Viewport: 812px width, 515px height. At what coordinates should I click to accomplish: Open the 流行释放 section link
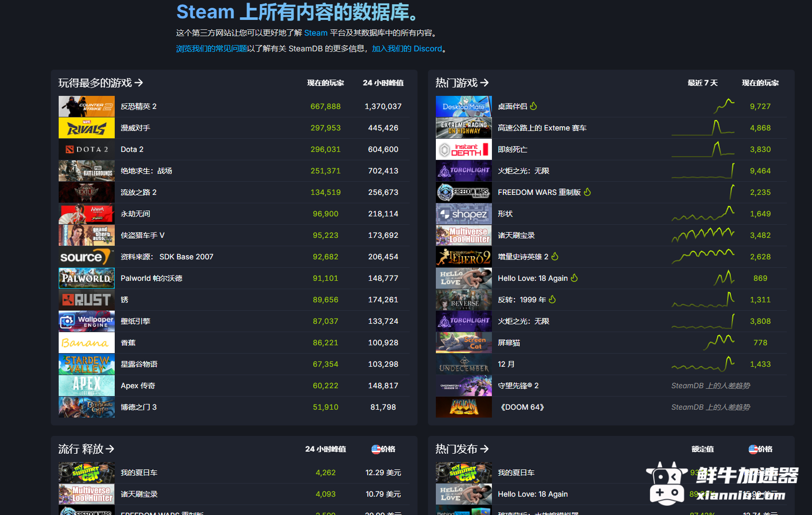coord(86,449)
